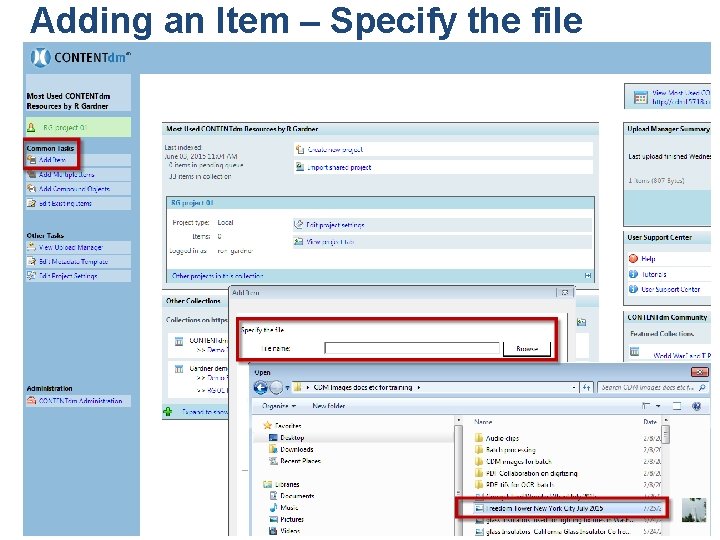This screenshot has width=720, height=540.
Task: Click the Help link in User Support Center
Action: pos(648,259)
